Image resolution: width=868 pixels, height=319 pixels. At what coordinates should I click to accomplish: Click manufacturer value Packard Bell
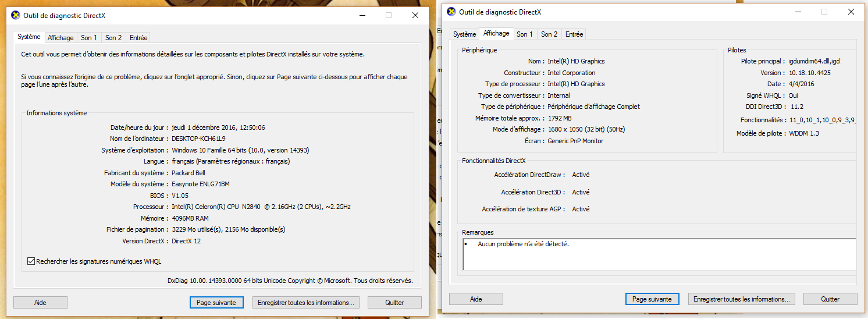point(188,173)
